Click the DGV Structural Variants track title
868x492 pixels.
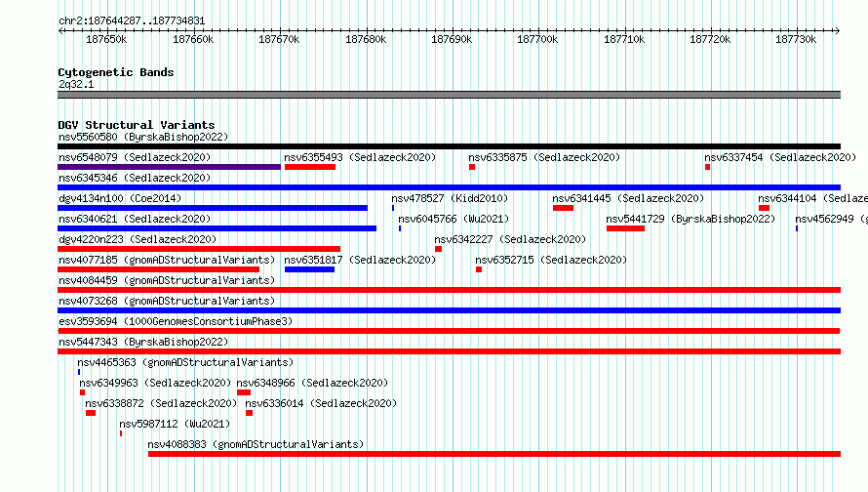pyautogui.click(x=137, y=125)
